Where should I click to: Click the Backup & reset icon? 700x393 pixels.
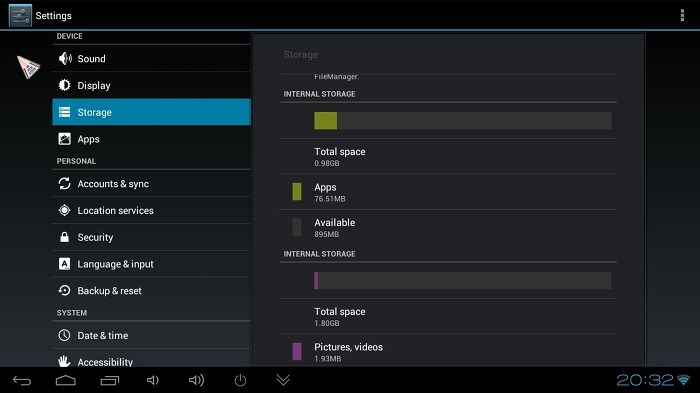[64, 290]
